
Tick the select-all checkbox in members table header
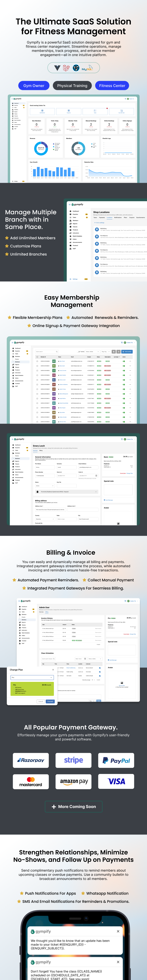click(x=37, y=357)
